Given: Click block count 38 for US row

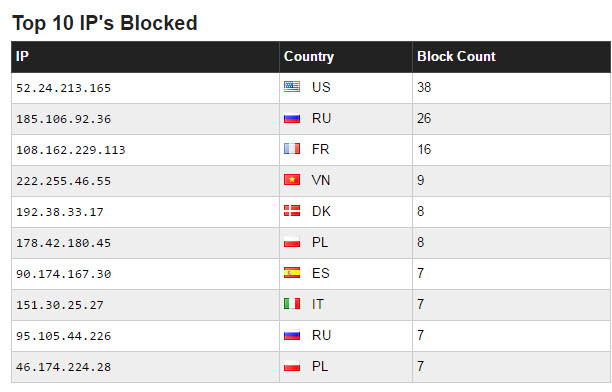Looking at the screenshot, I should coord(424,87).
